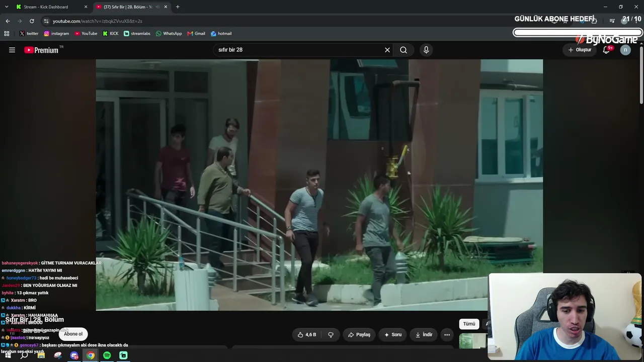Viewport: 644px width, 362px height.
Task: Open Streamlabs from the taskbar
Action: tap(124, 355)
